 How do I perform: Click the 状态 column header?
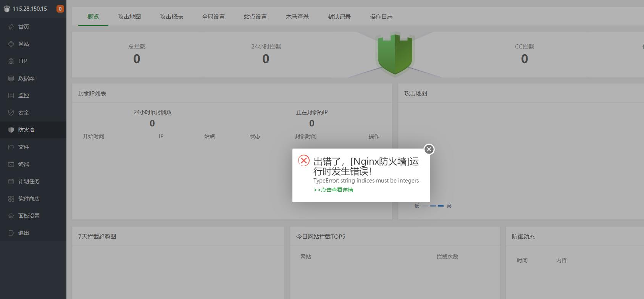tap(255, 136)
